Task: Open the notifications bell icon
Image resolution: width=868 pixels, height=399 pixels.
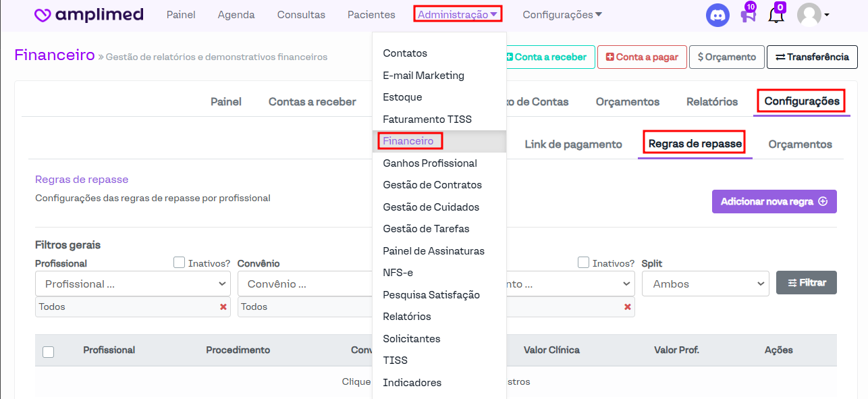Action: [776, 15]
